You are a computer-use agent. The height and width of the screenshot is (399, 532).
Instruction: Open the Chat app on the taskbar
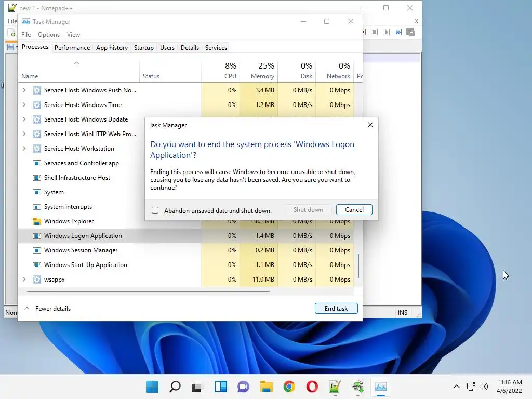click(243, 387)
